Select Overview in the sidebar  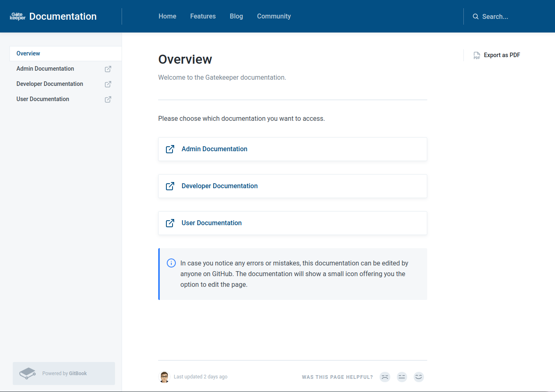(x=28, y=53)
